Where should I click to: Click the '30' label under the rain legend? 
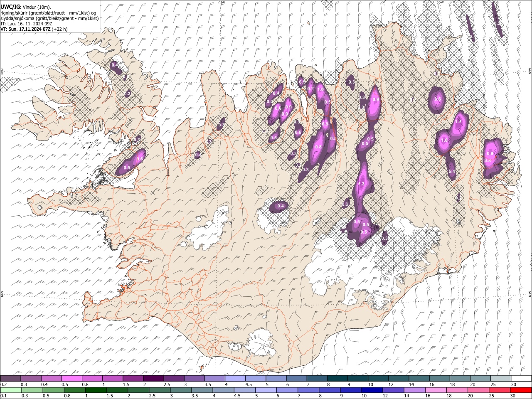tap(513, 396)
